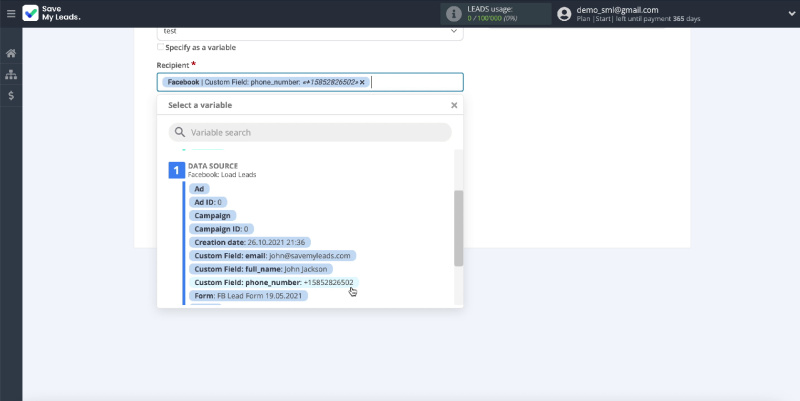
Task: Select the Ad ID variable
Action: 208,202
